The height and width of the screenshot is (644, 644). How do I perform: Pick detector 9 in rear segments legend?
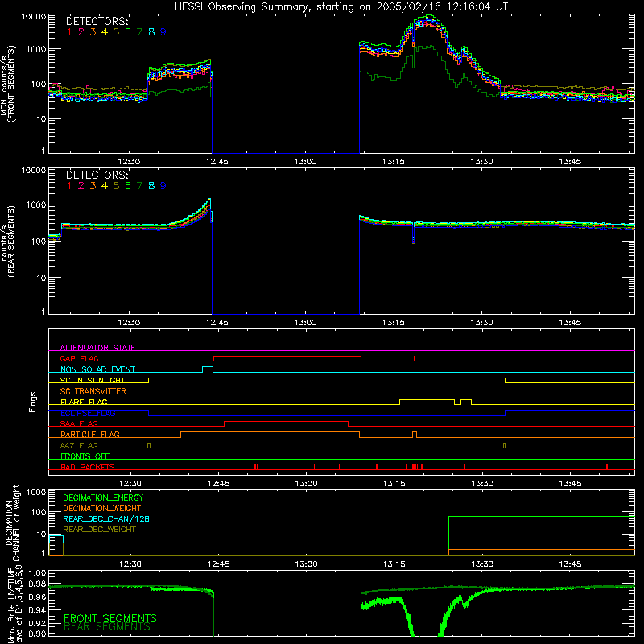point(163,186)
